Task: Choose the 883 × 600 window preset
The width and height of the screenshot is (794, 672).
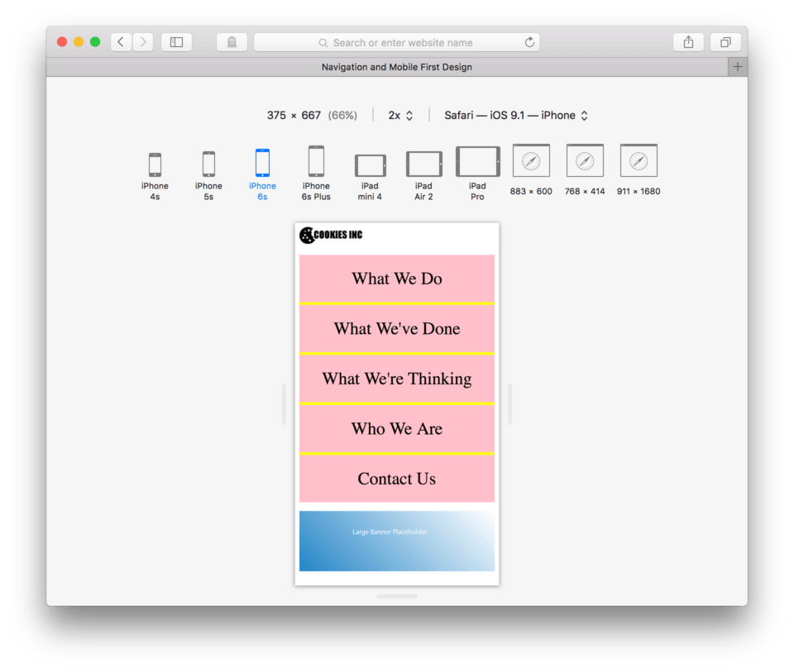Action: (531, 170)
